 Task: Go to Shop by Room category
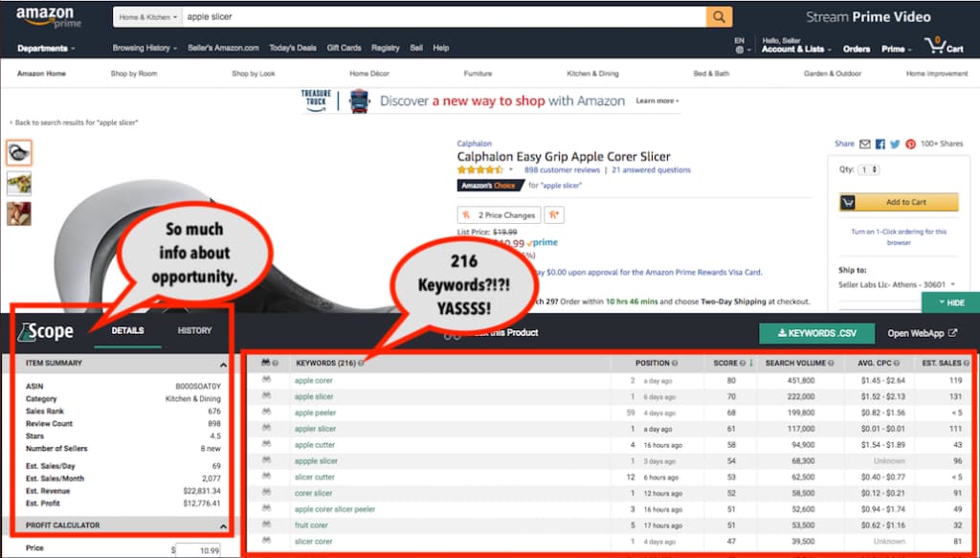pos(134,74)
